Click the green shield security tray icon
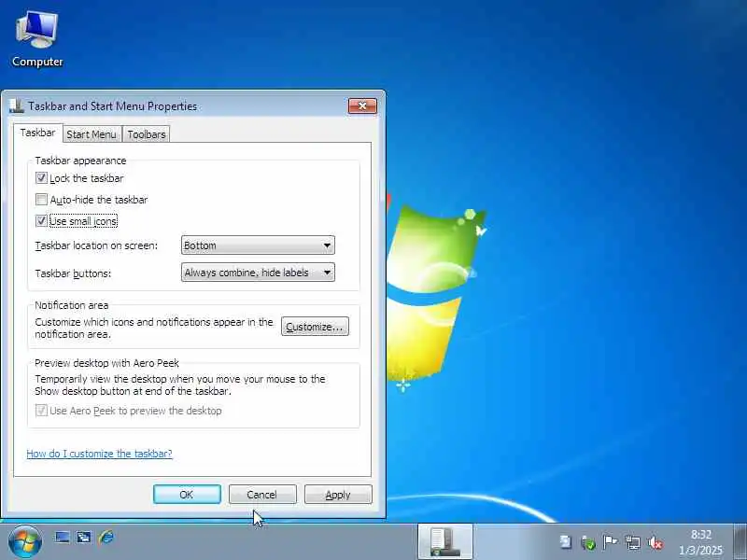Image resolution: width=747 pixels, height=560 pixels. tap(588, 542)
